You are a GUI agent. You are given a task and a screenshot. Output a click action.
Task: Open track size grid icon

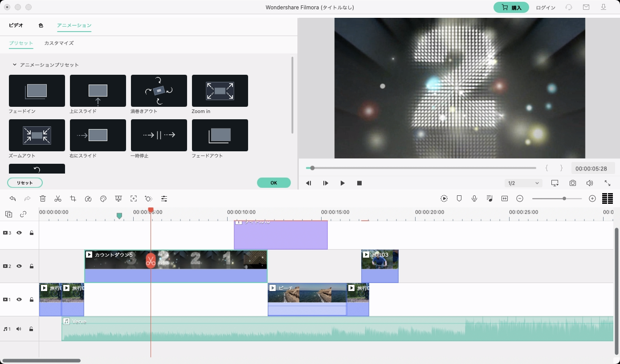[x=608, y=198]
